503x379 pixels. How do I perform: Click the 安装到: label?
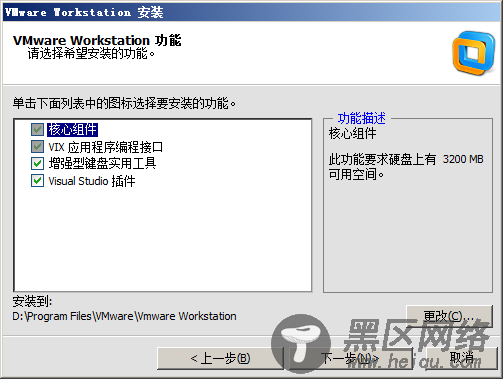[x=32, y=301]
